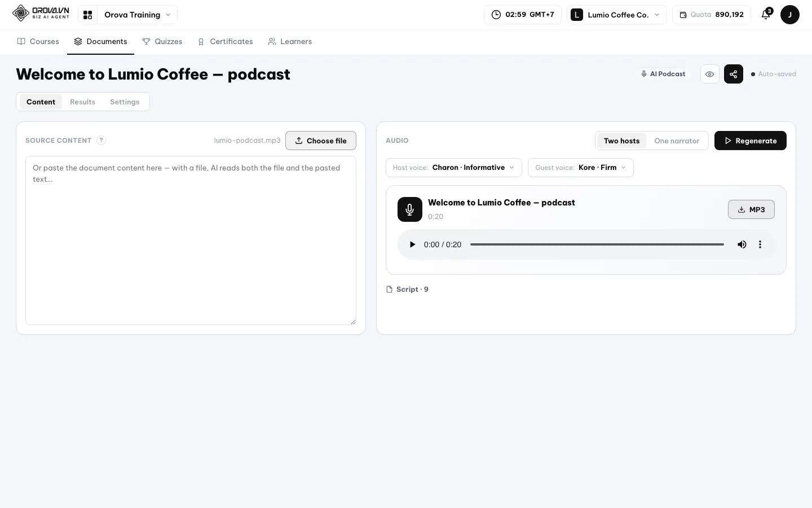Image resolution: width=812 pixels, height=508 pixels.
Task: Click the AI Podcast badge
Action: (663, 74)
